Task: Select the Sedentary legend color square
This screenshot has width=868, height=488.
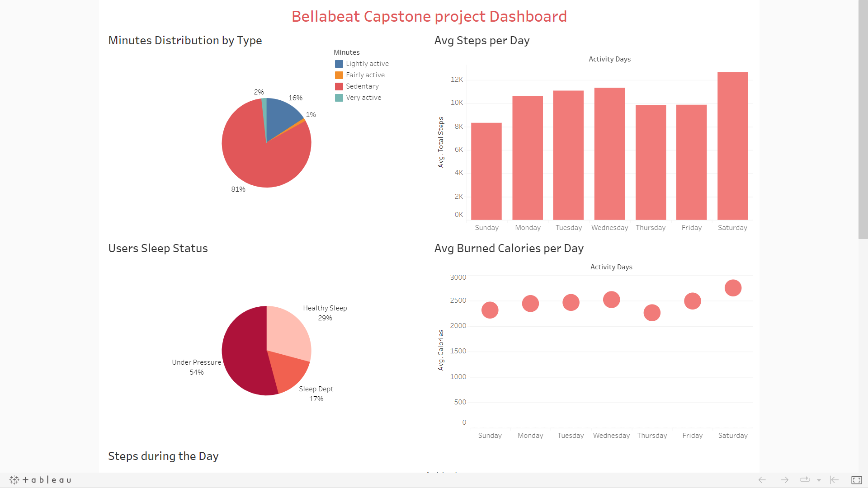Action: pyautogui.click(x=338, y=86)
